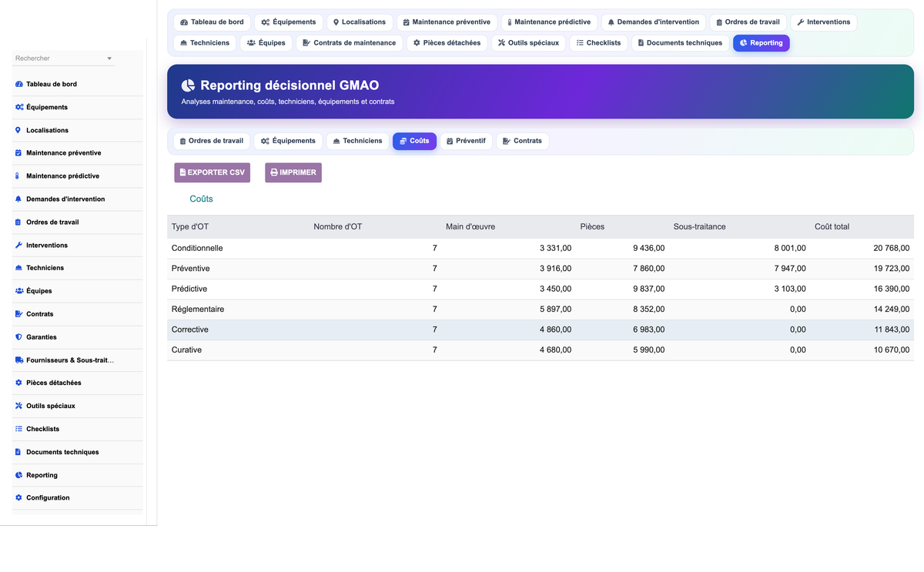Click the Garanties shield icon in sidebar
Image resolution: width=924 pixels, height=572 pixels.
coord(18,337)
